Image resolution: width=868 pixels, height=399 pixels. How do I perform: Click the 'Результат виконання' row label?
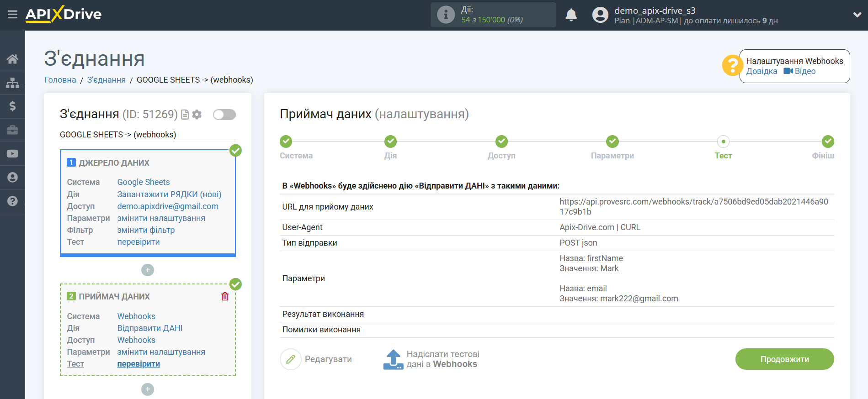coord(323,314)
